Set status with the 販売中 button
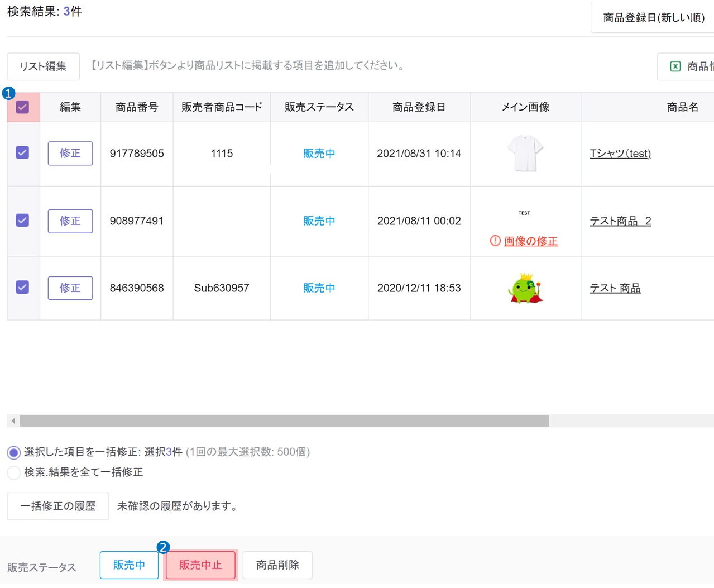This screenshot has height=588, width=714. click(129, 565)
